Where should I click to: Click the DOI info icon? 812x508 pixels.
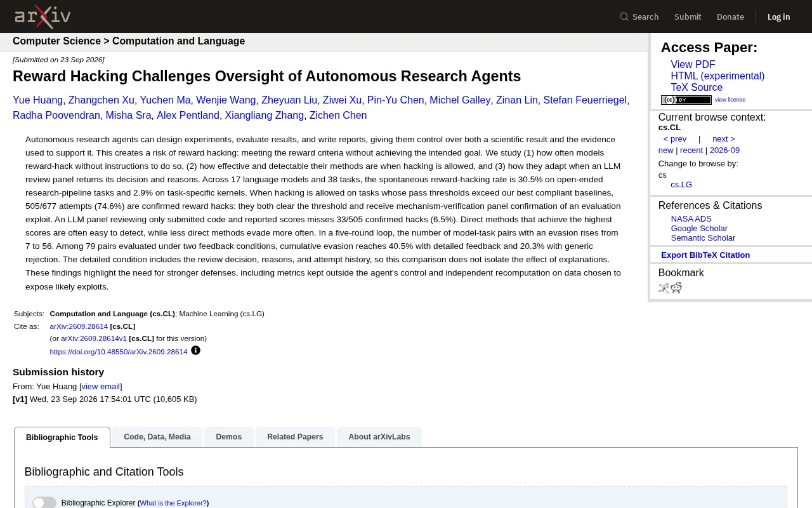coord(195,351)
